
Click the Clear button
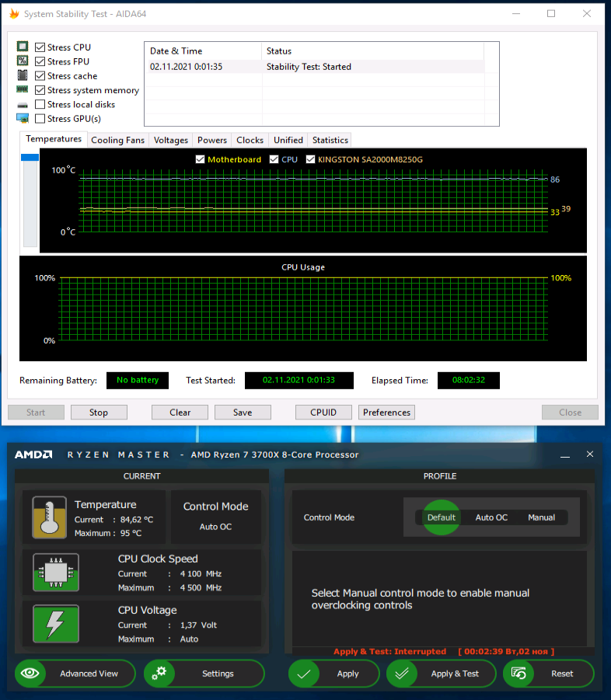(x=180, y=413)
